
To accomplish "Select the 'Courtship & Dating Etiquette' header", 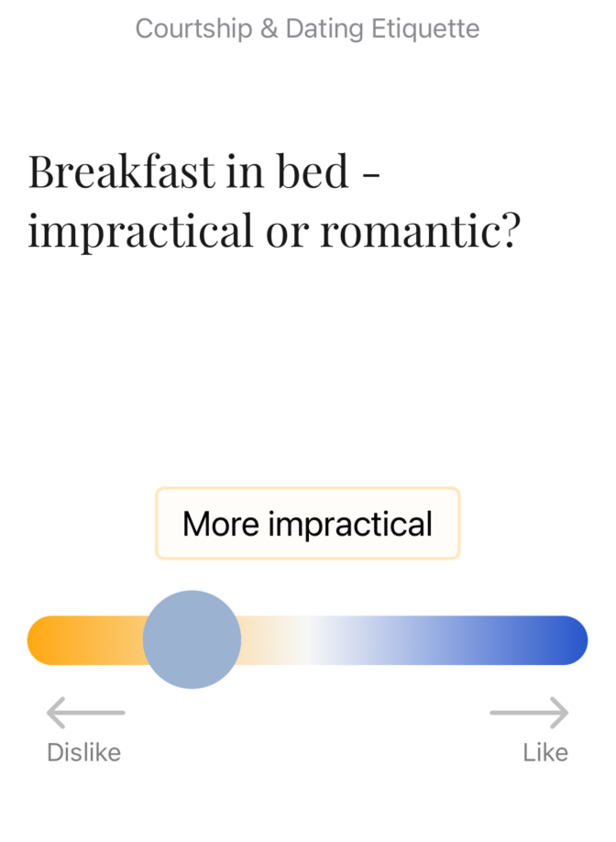I will [x=307, y=28].
